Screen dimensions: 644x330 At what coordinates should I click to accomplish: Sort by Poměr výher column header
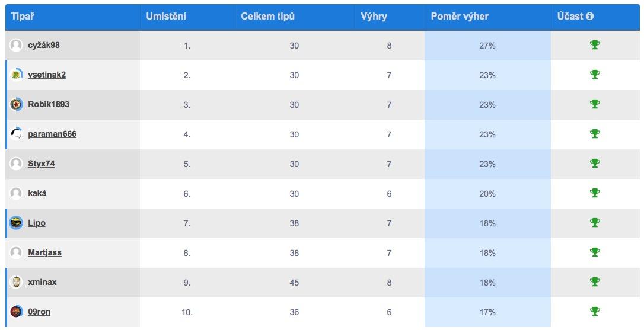(460, 17)
